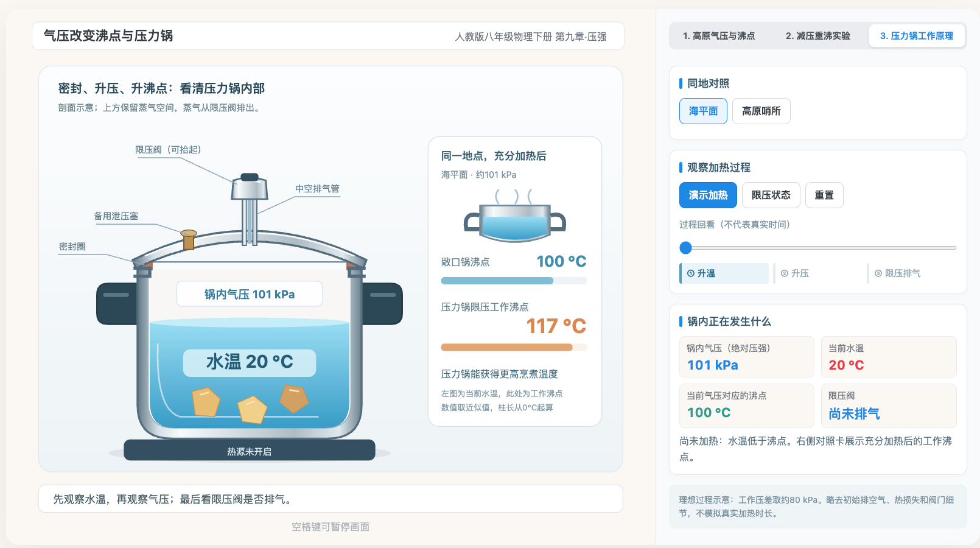Click the 热源未开启 heat source base
Viewport: 980px width, 548px height.
coord(250,451)
